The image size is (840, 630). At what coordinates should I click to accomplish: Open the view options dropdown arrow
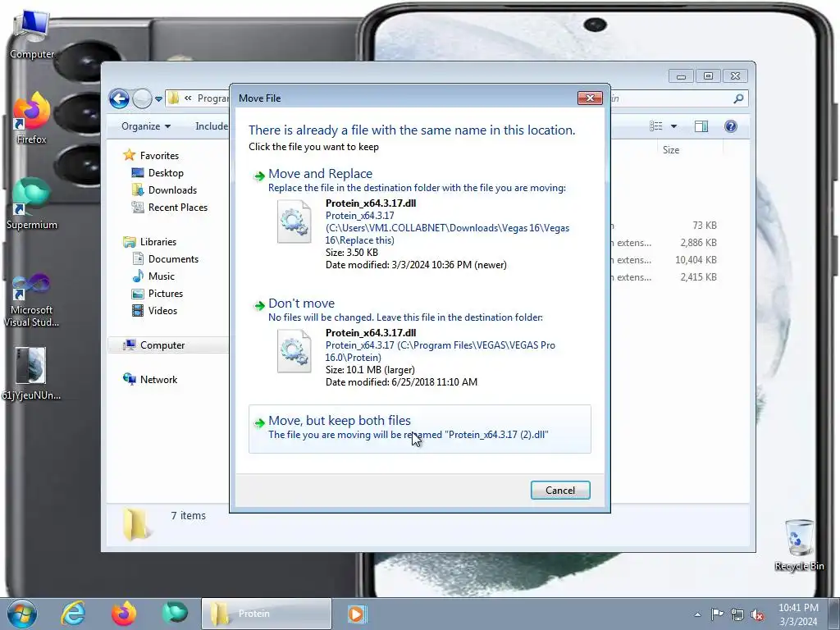click(674, 126)
